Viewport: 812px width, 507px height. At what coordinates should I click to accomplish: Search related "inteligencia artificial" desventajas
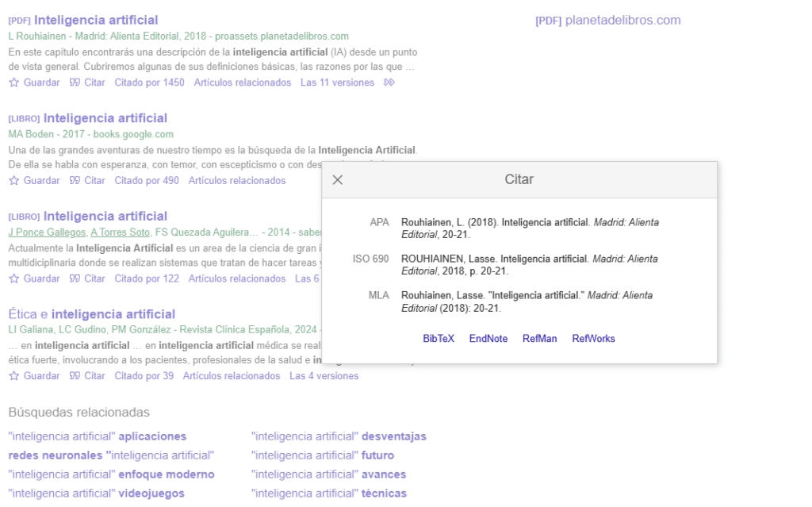[x=339, y=436]
